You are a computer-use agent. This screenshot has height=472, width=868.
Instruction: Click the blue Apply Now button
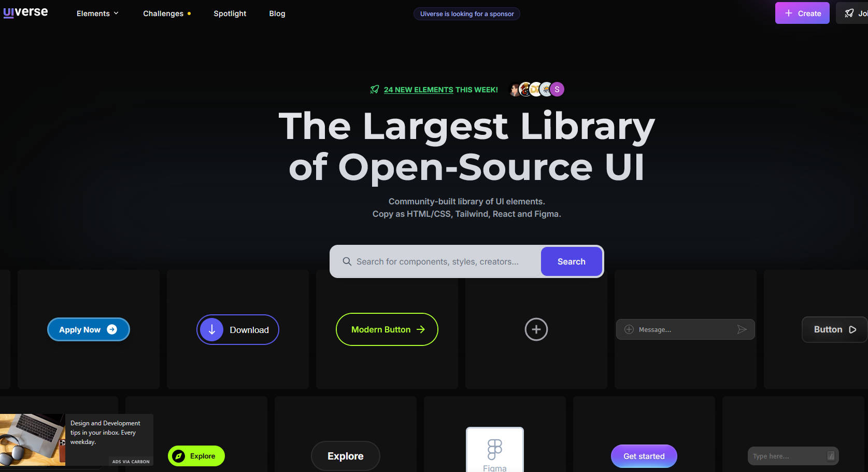88,329
